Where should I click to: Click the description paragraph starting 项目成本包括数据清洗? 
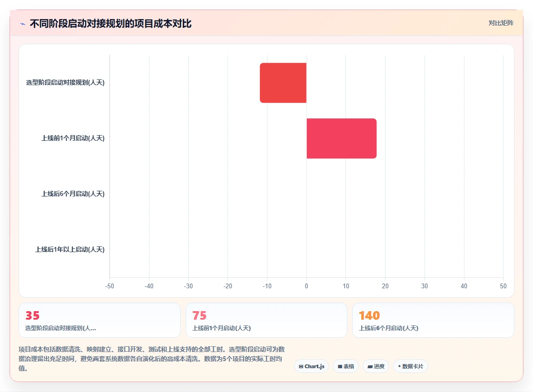tap(152, 359)
